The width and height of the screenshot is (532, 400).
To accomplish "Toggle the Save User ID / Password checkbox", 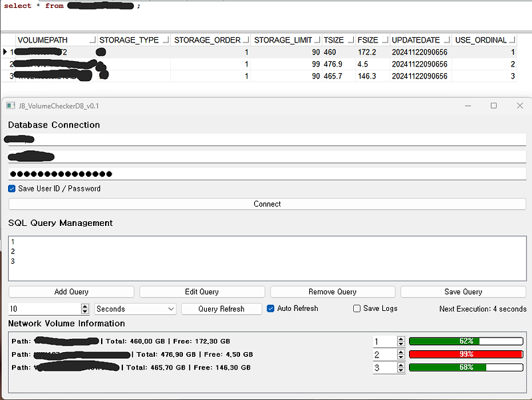I will [x=12, y=189].
